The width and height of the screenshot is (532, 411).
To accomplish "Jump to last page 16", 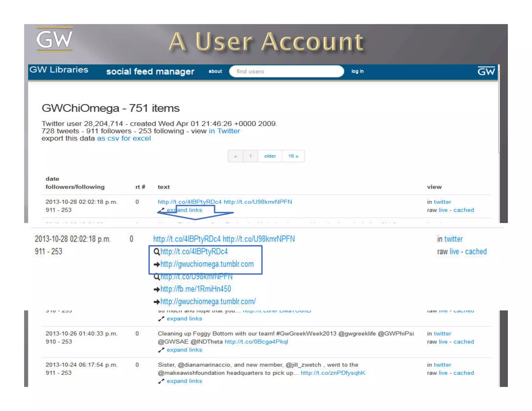I will click(293, 156).
